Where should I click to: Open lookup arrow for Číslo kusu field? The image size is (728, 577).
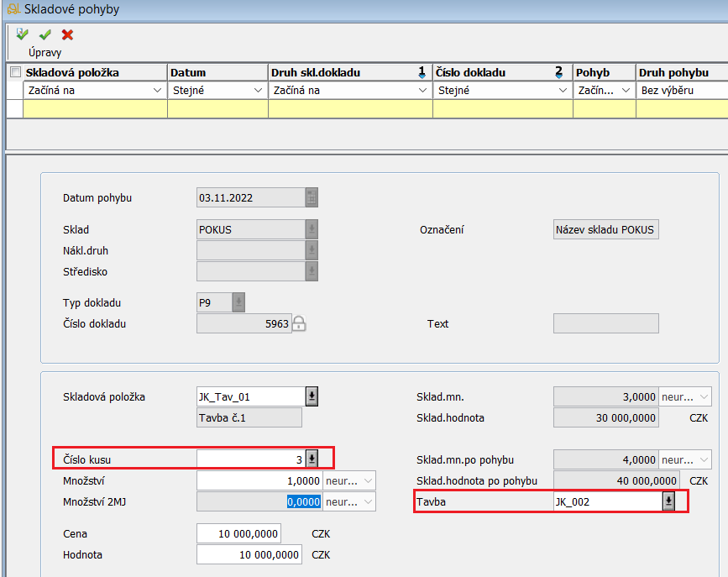pyautogui.click(x=312, y=459)
